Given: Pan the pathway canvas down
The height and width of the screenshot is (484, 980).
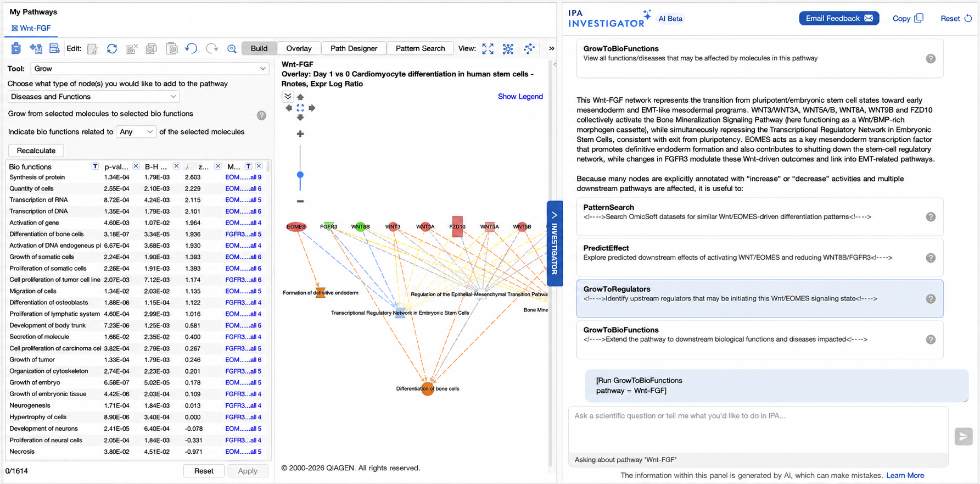Looking at the screenshot, I should [300, 118].
